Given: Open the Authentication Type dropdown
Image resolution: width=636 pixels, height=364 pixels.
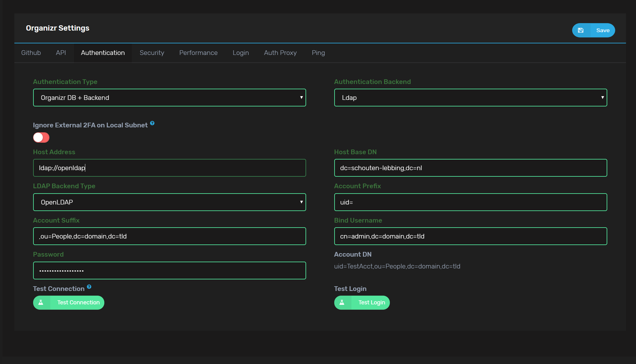Looking at the screenshot, I should pos(169,97).
